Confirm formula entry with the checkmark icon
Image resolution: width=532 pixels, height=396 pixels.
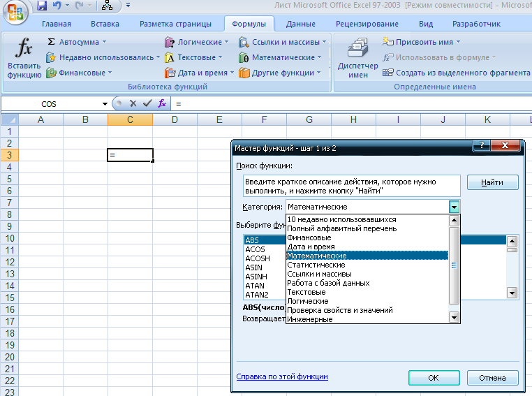click(x=147, y=103)
